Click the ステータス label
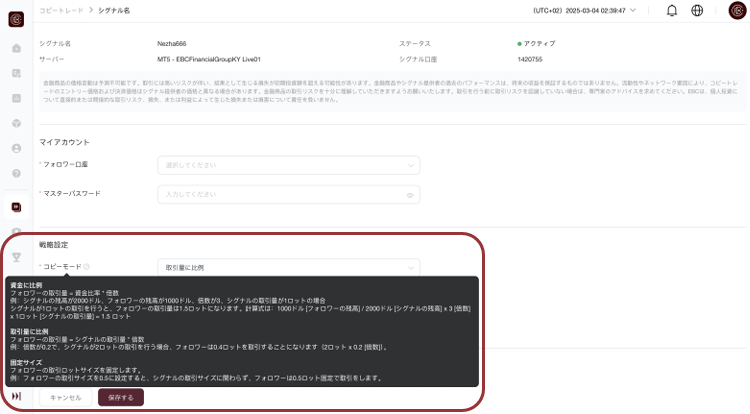 point(415,44)
